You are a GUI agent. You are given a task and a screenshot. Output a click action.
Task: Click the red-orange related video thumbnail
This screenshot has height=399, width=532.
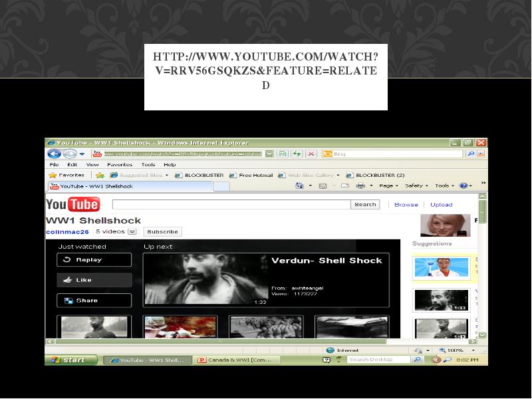[180, 327]
